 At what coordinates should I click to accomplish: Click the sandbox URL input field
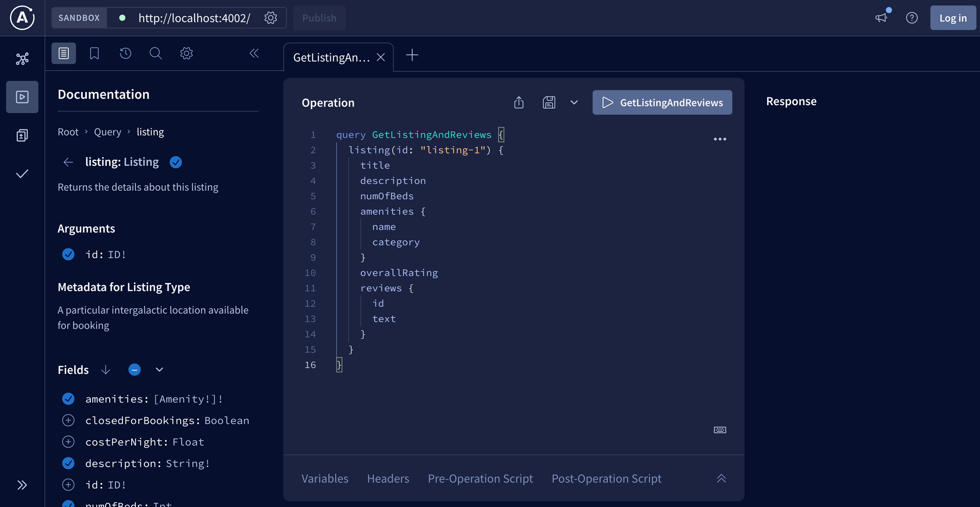point(193,18)
